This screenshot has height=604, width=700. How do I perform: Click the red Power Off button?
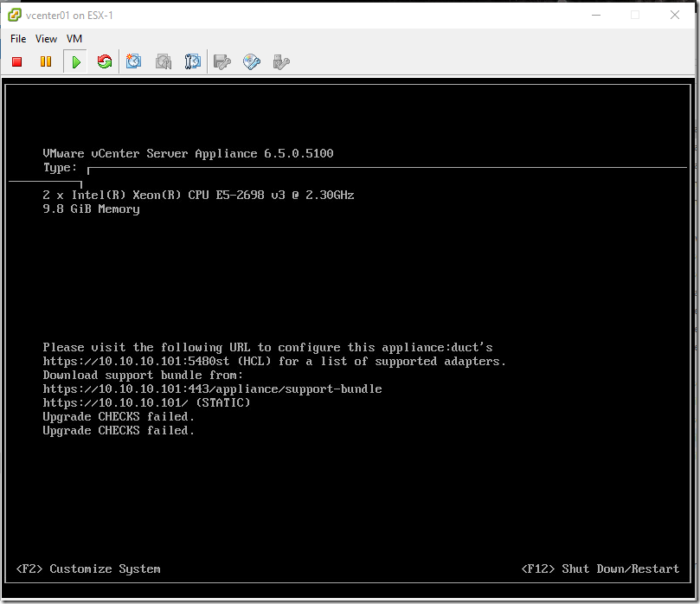point(17,61)
